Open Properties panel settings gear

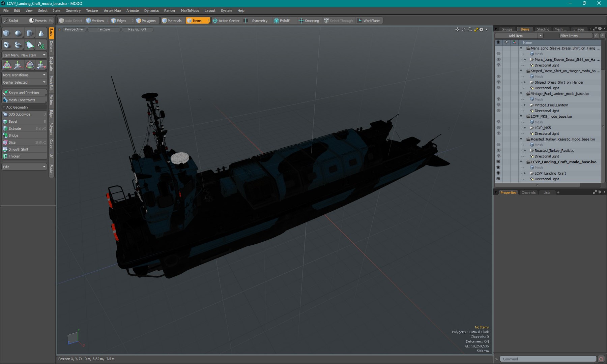[x=600, y=192]
